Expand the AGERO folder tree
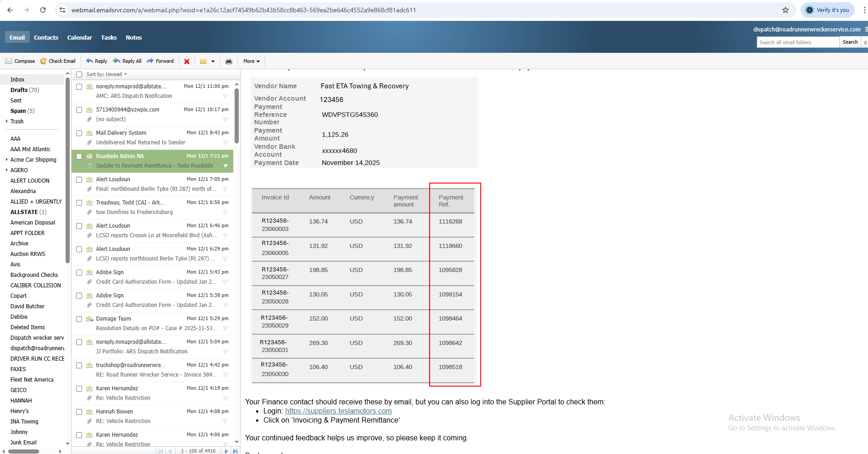This screenshot has height=454, width=868. pyautogui.click(x=7, y=170)
